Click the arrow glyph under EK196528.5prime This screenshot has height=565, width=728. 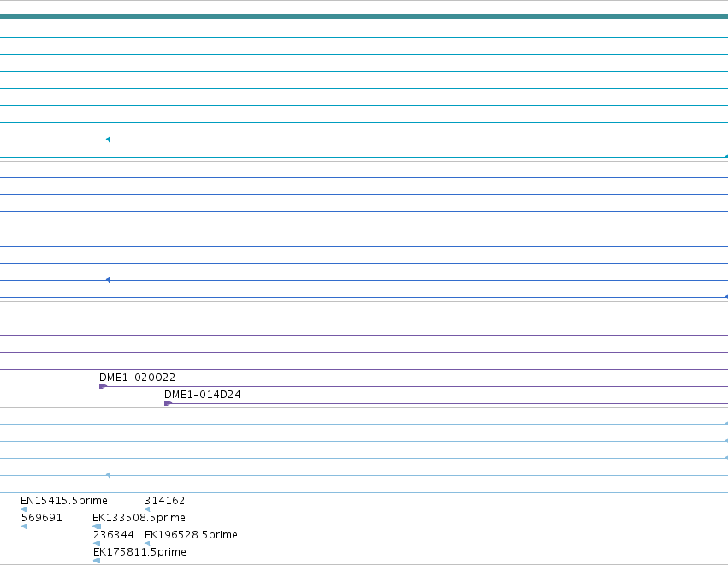pyautogui.click(x=147, y=544)
